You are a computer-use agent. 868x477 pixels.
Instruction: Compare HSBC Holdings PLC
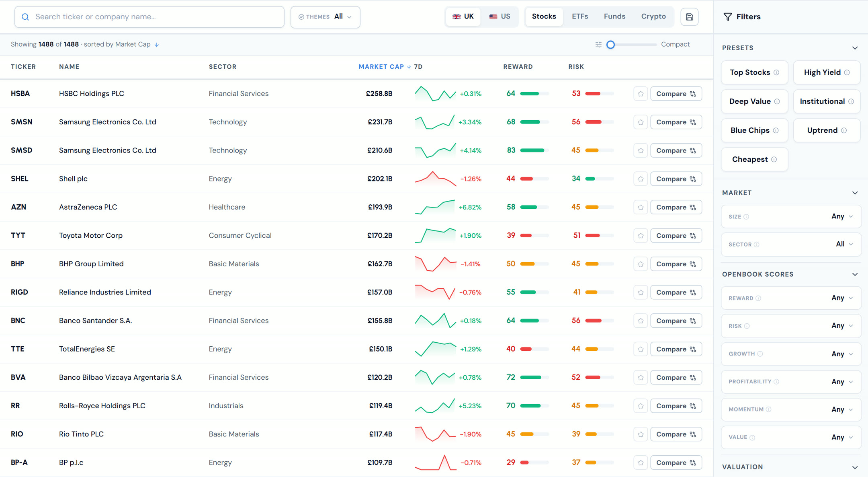click(x=676, y=94)
